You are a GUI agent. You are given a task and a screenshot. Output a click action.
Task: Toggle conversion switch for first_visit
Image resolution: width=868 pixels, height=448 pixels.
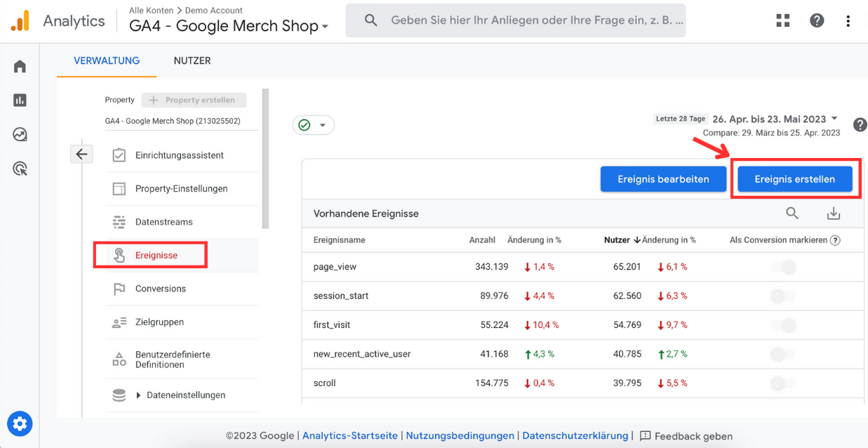784,325
